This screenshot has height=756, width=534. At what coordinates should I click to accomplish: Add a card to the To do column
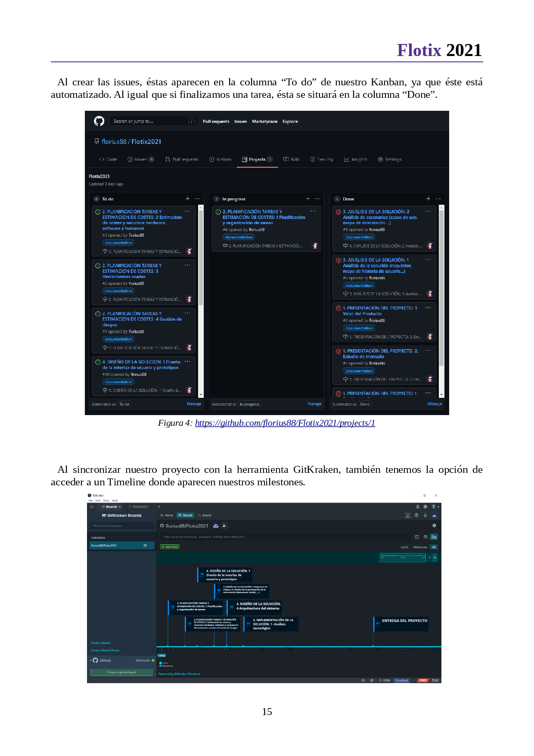187,199
